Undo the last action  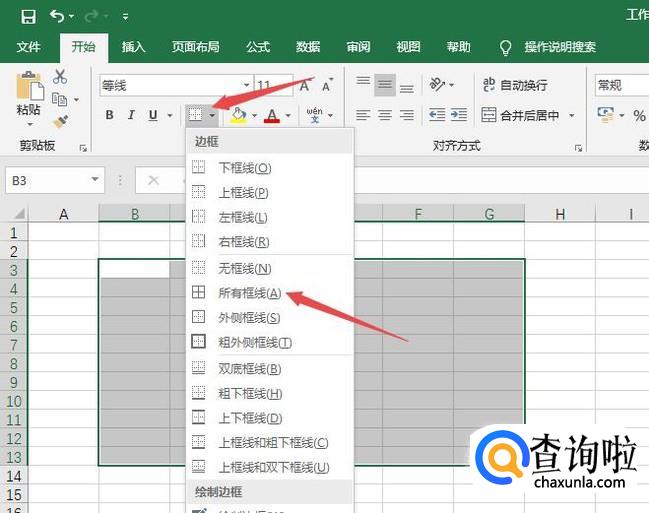(57, 16)
